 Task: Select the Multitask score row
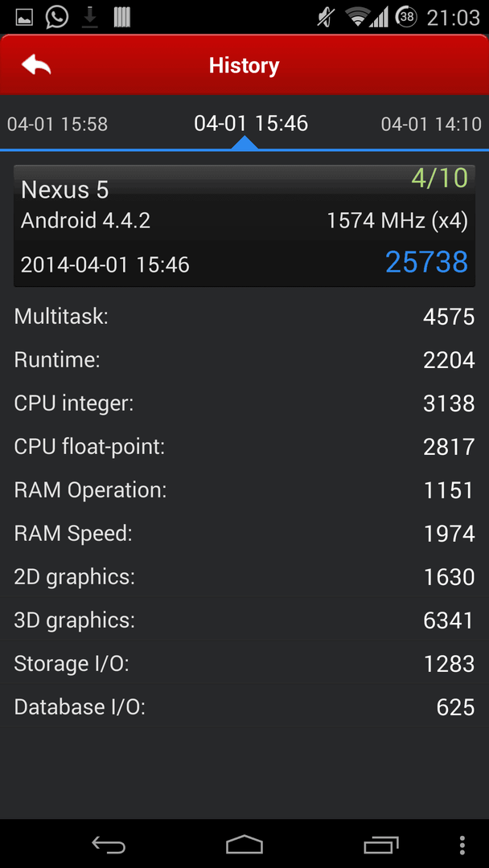244,317
